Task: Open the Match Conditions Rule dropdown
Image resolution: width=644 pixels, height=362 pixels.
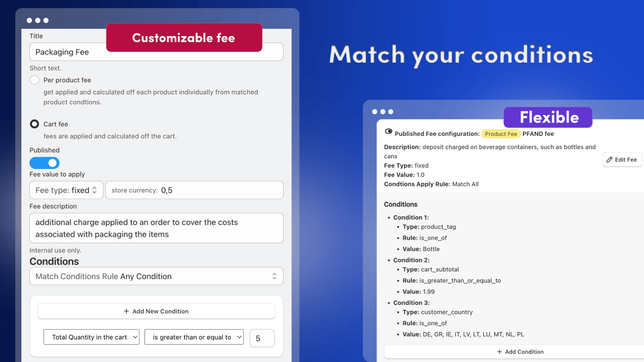Action: coord(156,276)
